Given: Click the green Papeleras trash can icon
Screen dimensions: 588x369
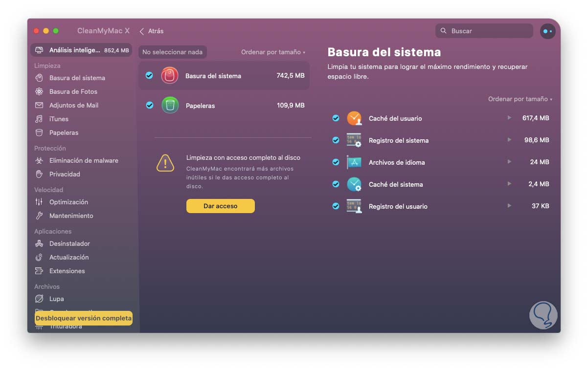Looking at the screenshot, I should pyautogui.click(x=170, y=105).
